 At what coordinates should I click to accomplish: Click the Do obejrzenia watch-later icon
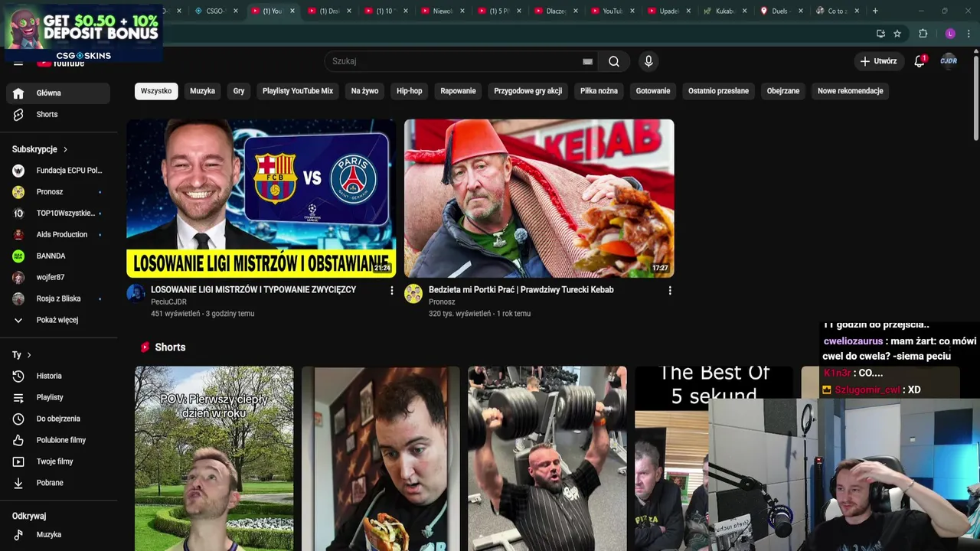click(x=18, y=419)
